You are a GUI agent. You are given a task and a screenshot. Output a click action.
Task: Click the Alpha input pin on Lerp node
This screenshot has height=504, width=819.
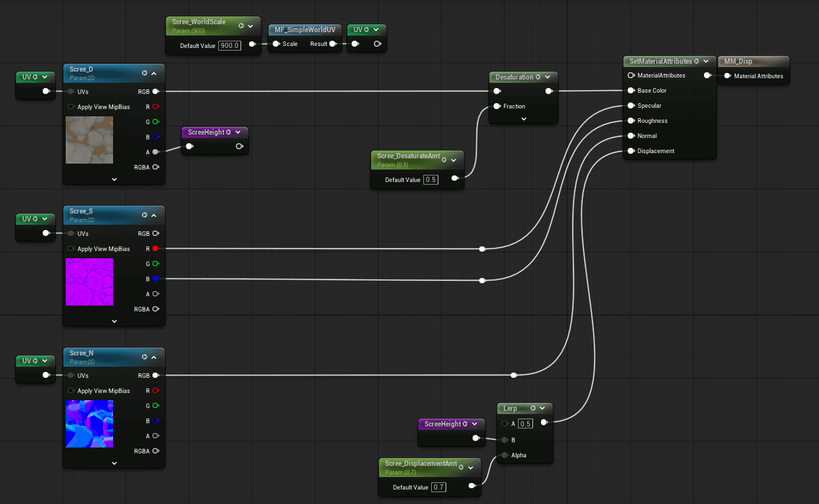click(x=503, y=455)
